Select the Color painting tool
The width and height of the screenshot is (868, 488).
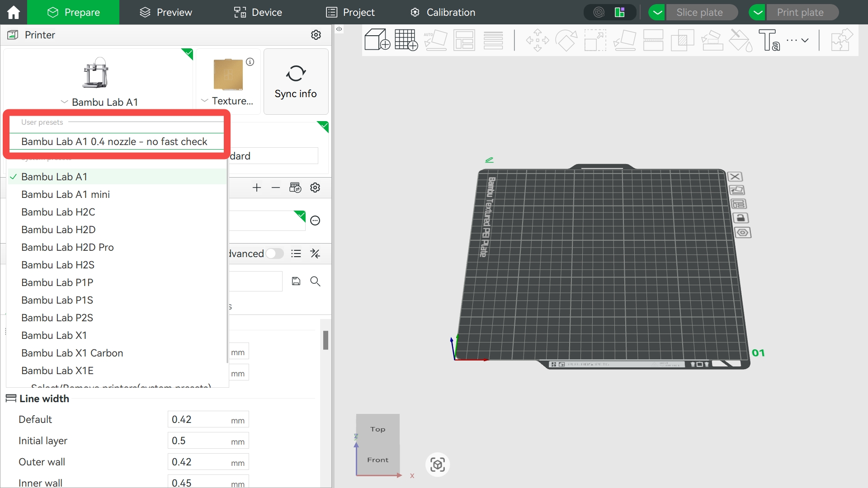click(x=741, y=40)
